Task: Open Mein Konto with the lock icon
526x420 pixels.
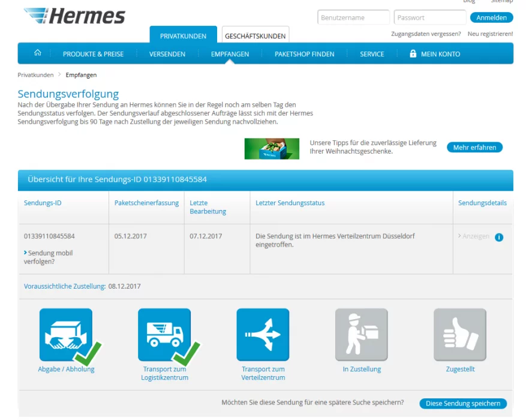Action: [435, 54]
